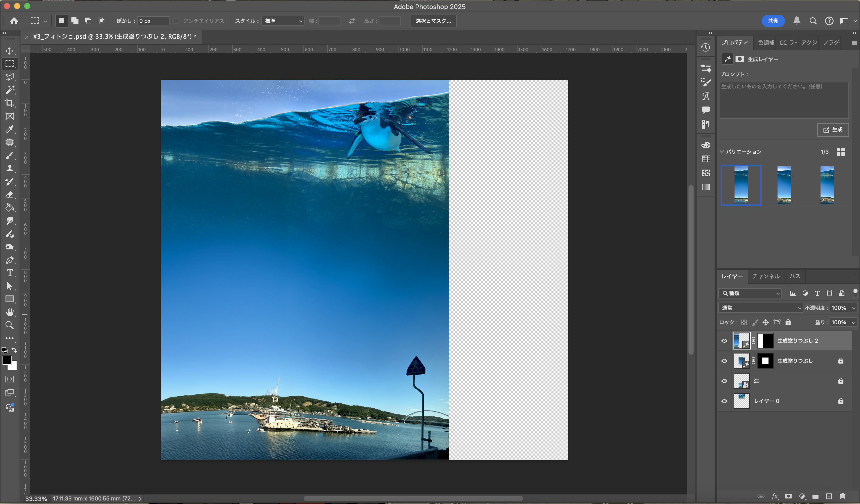Collapse the バリエーション section
Viewport: 860px width, 504px height.
point(722,152)
